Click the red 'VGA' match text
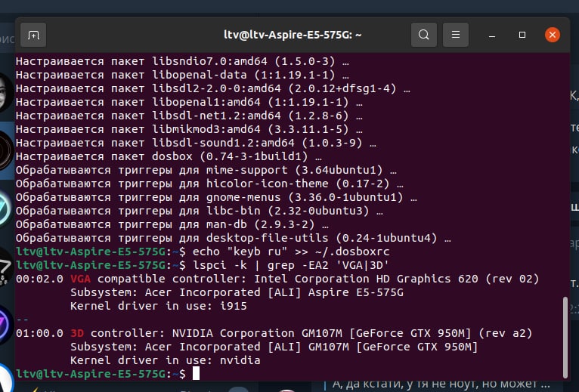Screen dimensions: 579x392 click(80, 279)
